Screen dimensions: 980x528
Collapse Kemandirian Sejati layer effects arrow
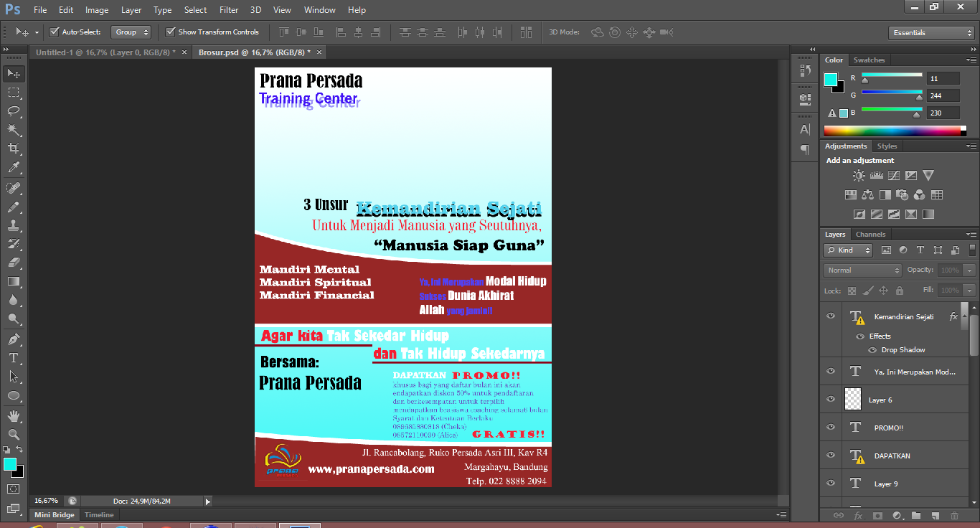(966, 316)
